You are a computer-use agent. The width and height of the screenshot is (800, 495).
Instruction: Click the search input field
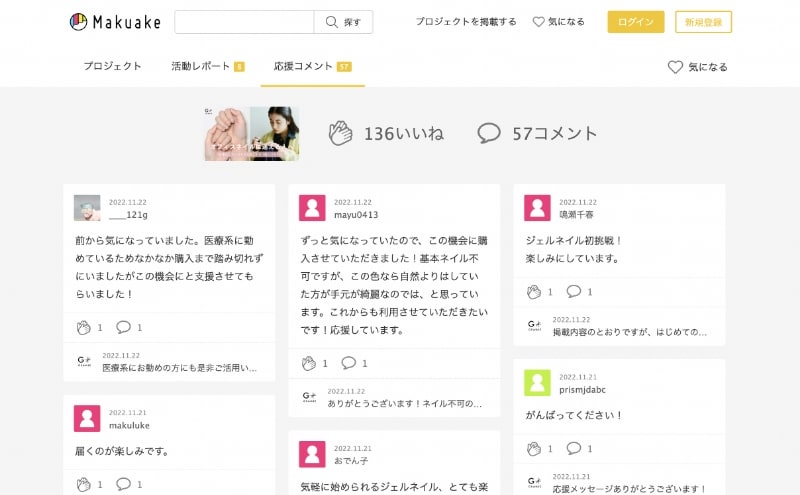(244, 22)
